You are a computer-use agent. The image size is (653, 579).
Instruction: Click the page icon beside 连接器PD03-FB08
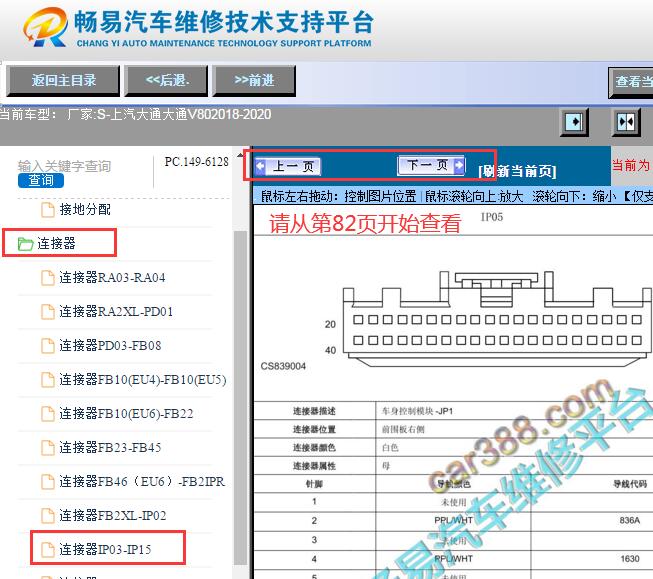click(48, 346)
